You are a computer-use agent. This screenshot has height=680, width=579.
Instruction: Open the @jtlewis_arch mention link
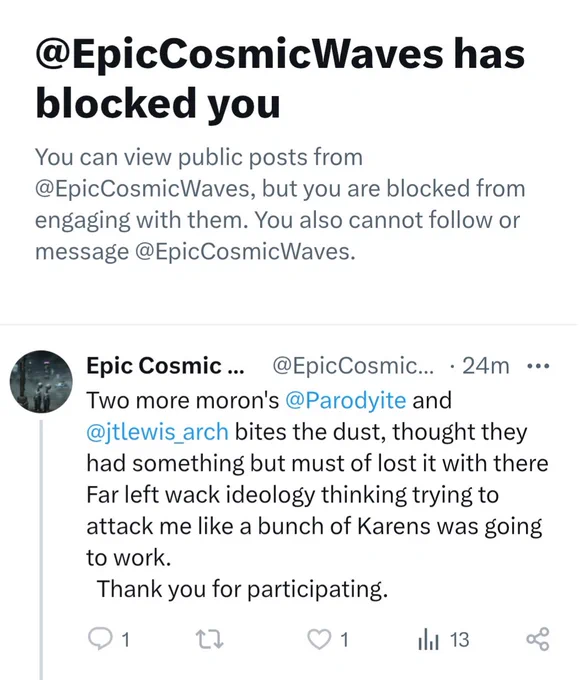click(x=157, y=432)
